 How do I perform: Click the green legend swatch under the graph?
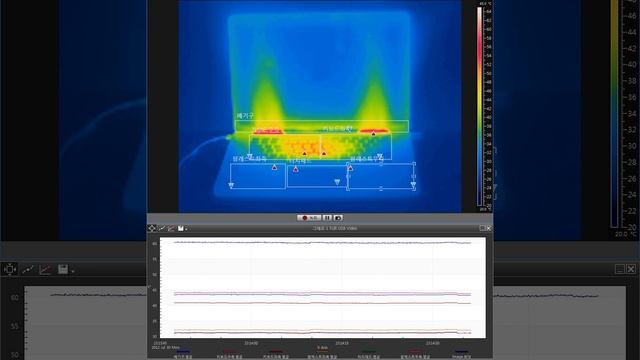(x=369, y=351)
